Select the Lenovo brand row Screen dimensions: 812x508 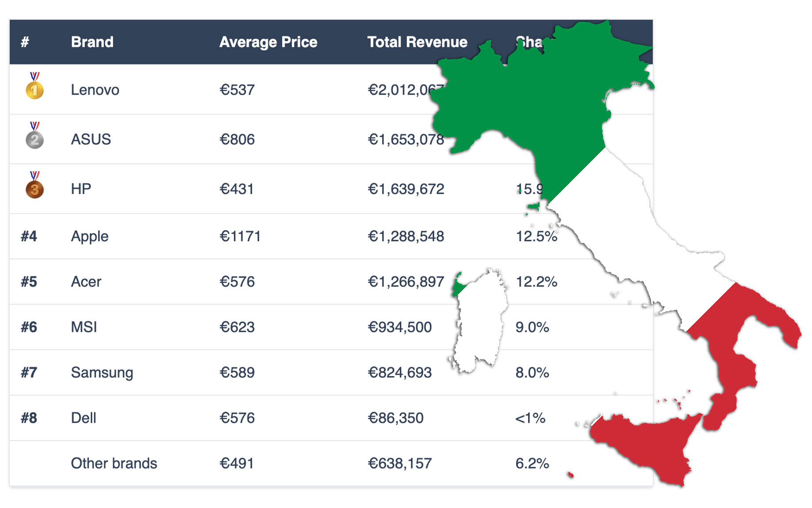[x=95, y=89]
